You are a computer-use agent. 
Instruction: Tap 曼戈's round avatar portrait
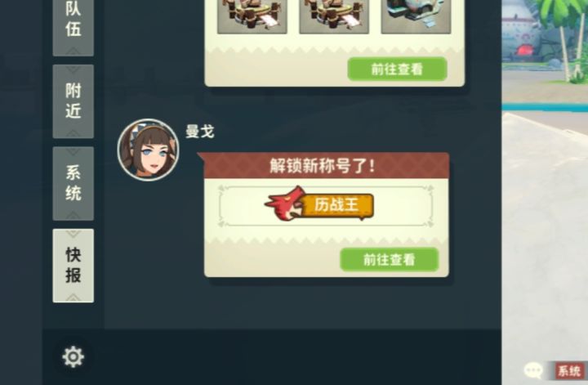click(x=148, y=150)
